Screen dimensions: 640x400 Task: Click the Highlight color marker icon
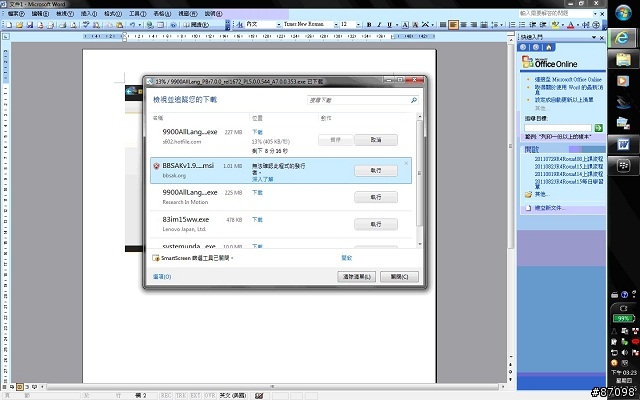(555, 25)
